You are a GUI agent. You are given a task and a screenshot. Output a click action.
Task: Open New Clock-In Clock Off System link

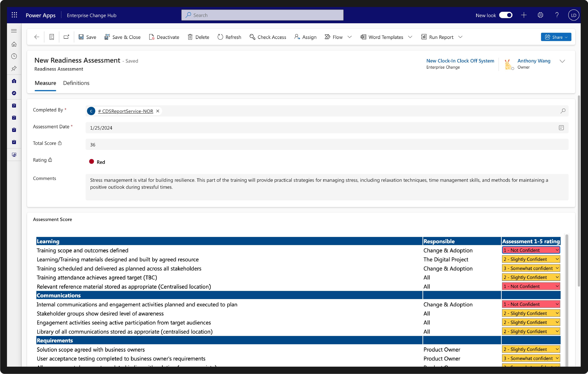click(460, 61)
